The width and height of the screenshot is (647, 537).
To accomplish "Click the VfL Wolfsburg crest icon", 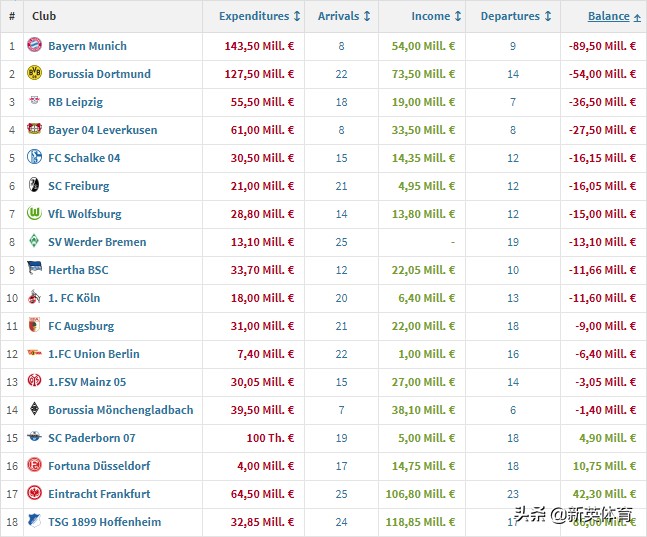I will point(35,214).
